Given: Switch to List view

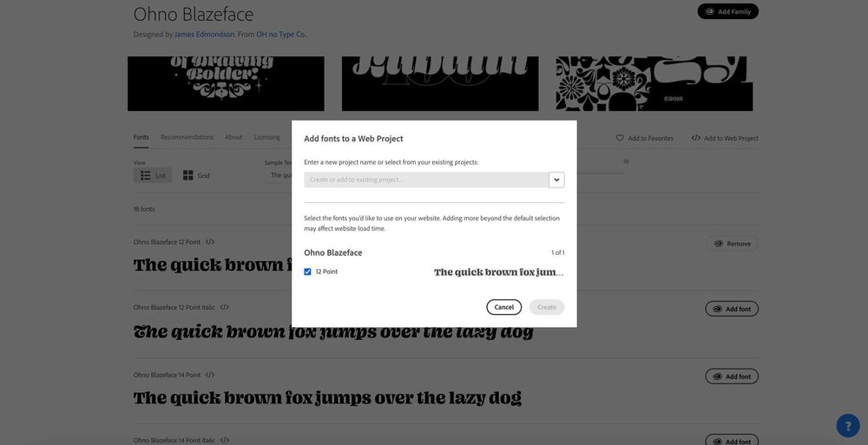Looking at the screenshot, I should [x=153, y=175].
